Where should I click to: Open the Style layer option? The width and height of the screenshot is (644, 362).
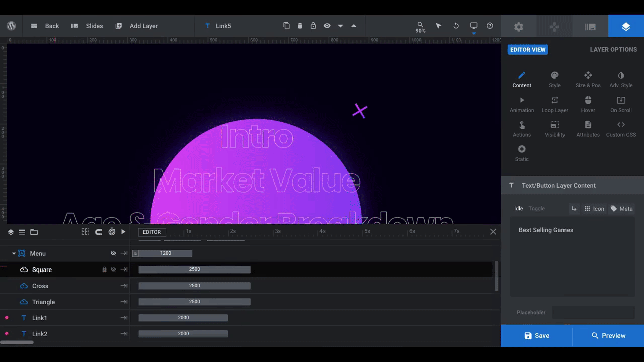coord(555,80)
